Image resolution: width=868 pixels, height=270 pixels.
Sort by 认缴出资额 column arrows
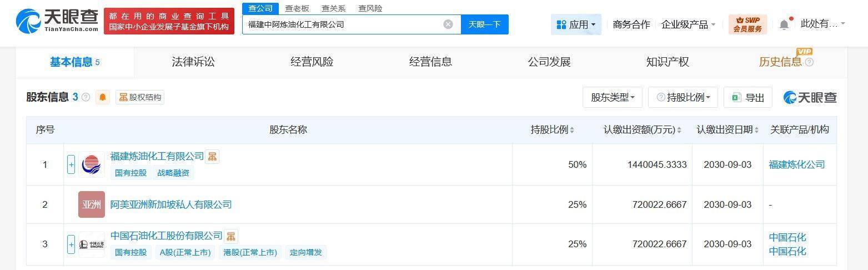pyautogui.click(x=679, y=130)
